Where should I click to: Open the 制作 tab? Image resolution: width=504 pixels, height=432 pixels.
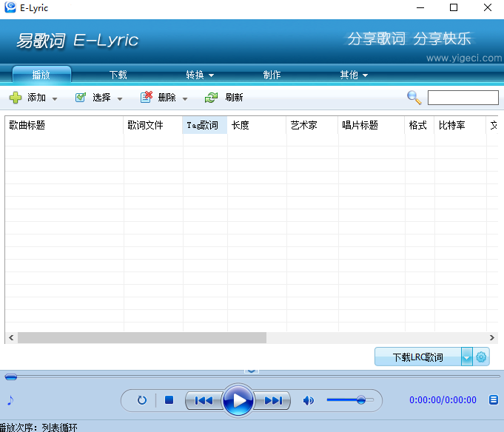(x=272, y=75)
